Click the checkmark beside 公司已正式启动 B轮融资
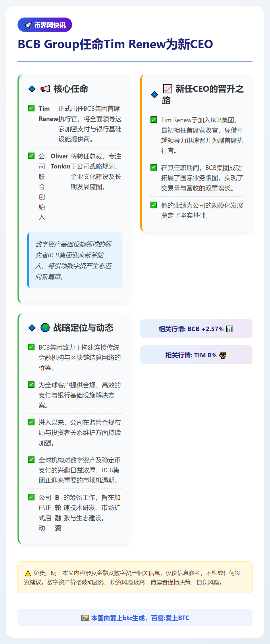 click(31, 497)
